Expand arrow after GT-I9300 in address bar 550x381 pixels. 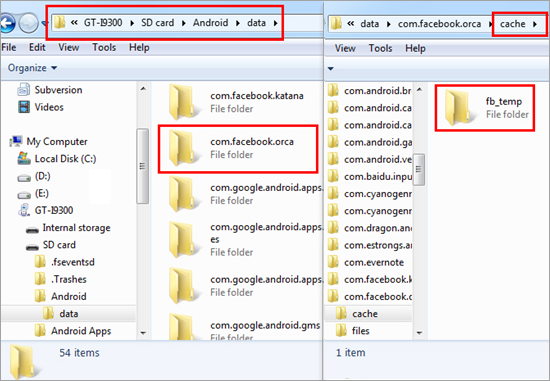132,23
